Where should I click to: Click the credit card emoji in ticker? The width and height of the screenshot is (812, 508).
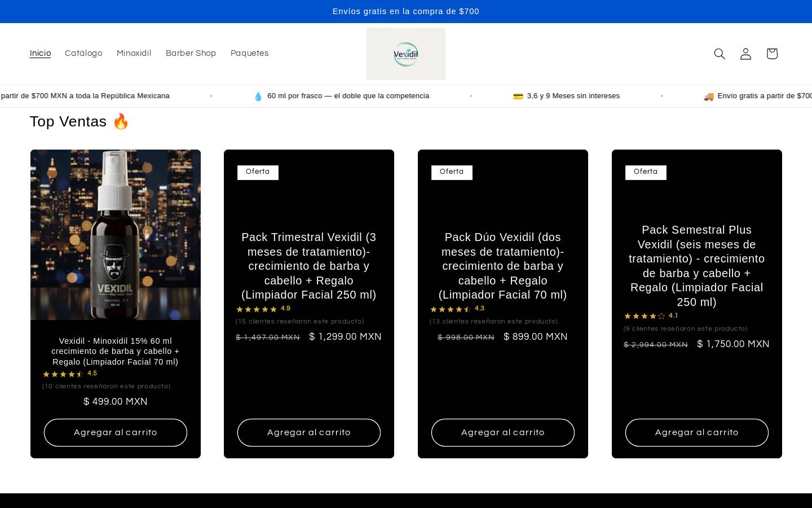(518, 97)
